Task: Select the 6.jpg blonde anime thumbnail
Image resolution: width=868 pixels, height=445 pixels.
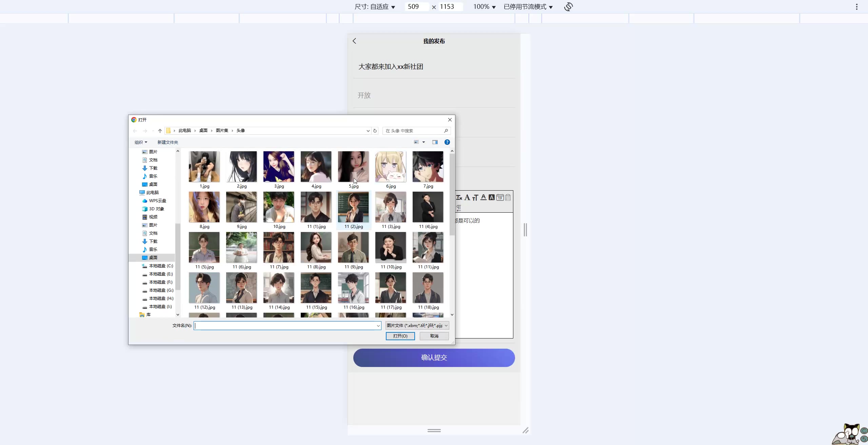Action: coord(391,167)
